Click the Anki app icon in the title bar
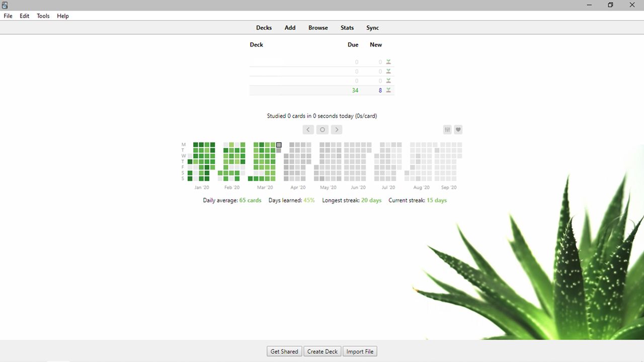Image resolution: width=644 pixels, height=362 pixels. 5,5
